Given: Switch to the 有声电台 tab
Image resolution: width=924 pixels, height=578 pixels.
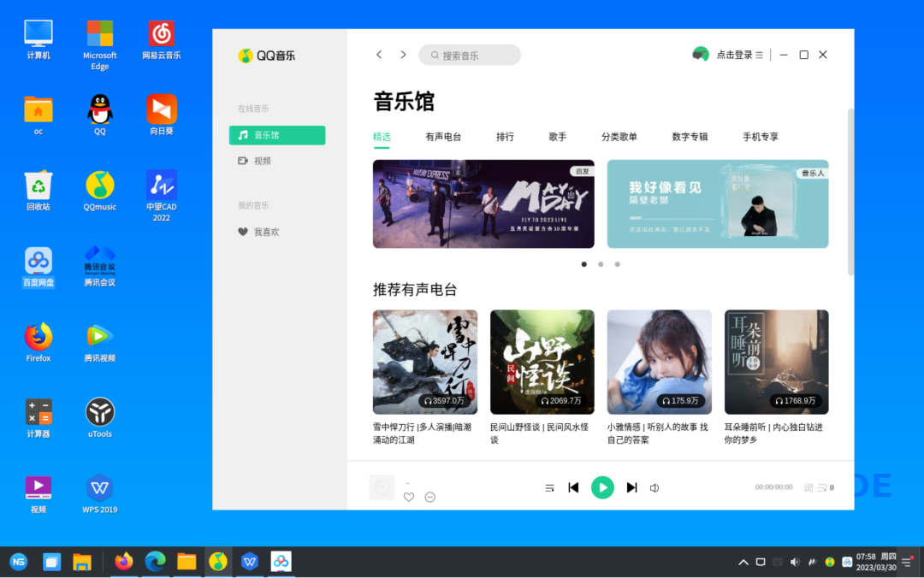Looking at the screenshot, I should 443,137.
